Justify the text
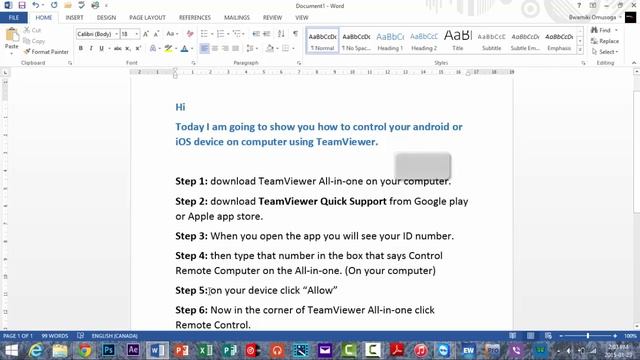Image resolution: width=640 pixels, height=360 pixels. [236, 49]
